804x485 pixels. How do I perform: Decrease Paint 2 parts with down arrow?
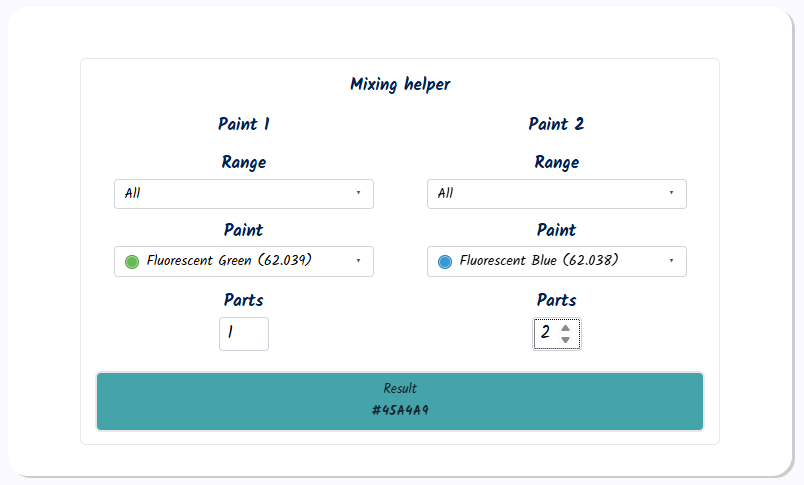coord(566,340)
